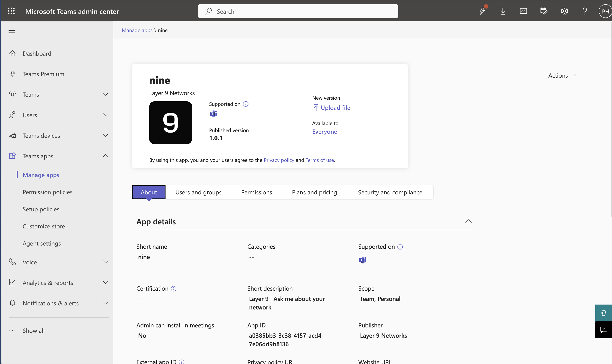This screenshot has width=612, height=364.
Task: Open the feedback chat button
Action: coord(604,330)
